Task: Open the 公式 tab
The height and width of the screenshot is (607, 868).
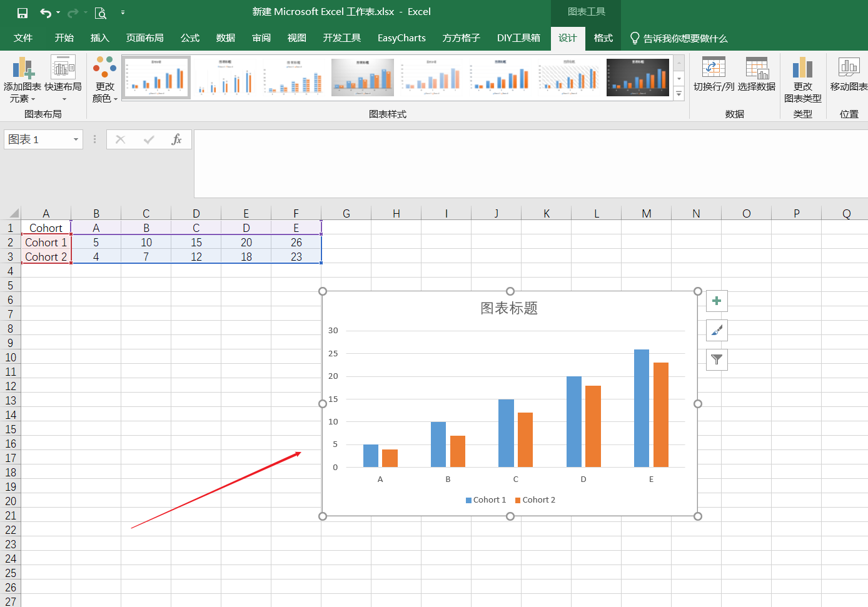Action: 190,38
